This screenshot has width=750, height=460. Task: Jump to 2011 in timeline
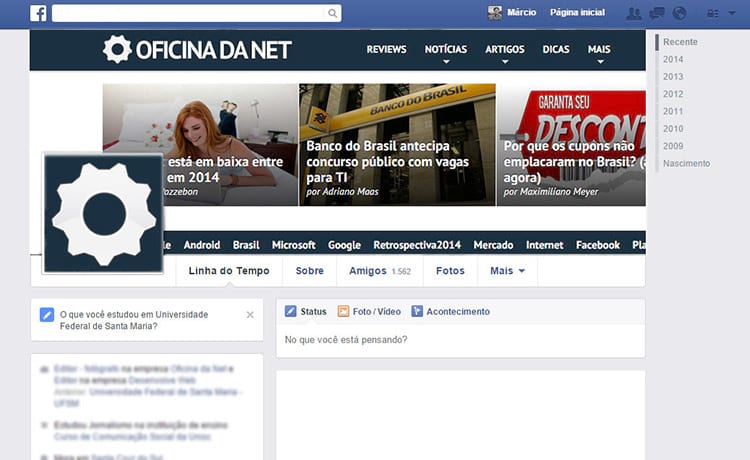[673, 111]
